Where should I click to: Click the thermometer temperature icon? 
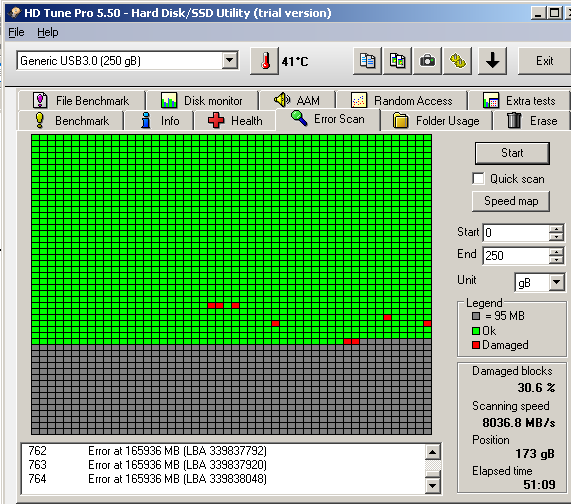coord(265,61)
